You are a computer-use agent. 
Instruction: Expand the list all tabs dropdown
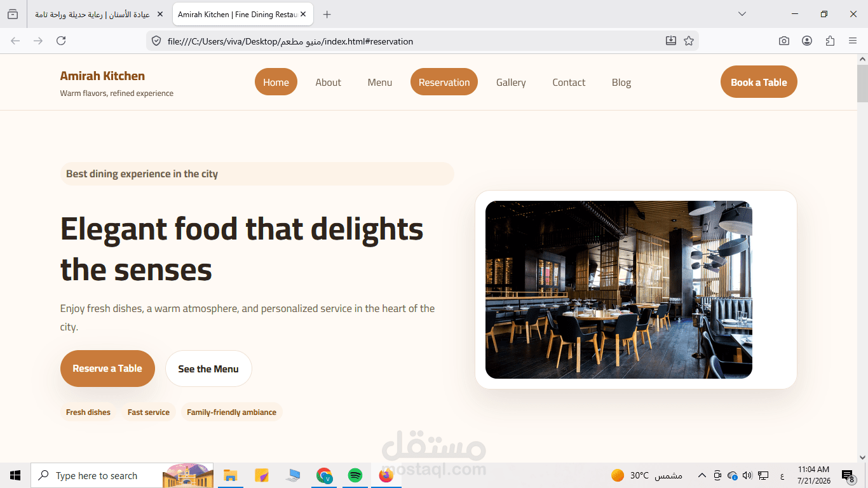tap(742, 14)
